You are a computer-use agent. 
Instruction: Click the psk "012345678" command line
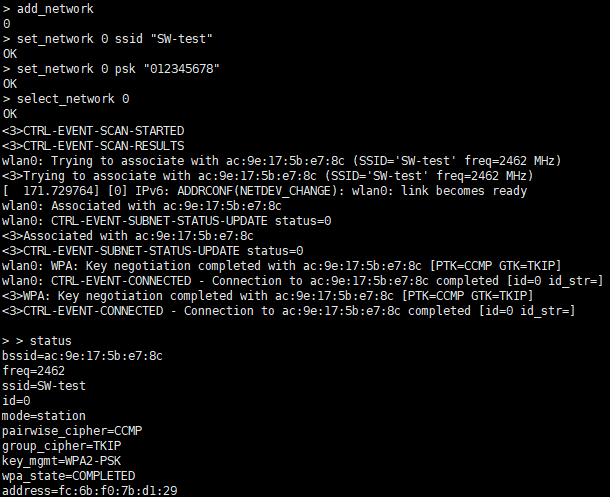(111, 69)
